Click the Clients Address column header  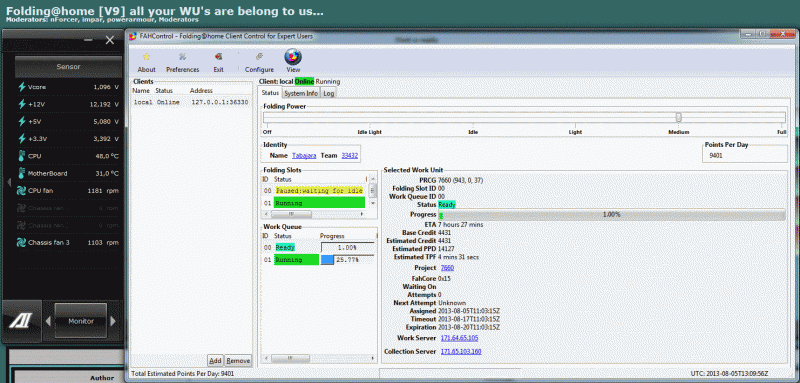click(201, 91)
